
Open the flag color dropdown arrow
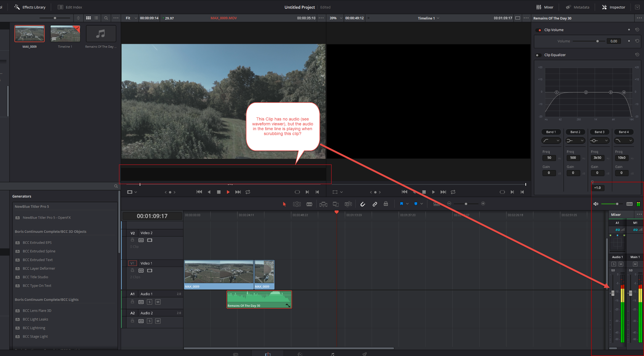tap(407, 204)
